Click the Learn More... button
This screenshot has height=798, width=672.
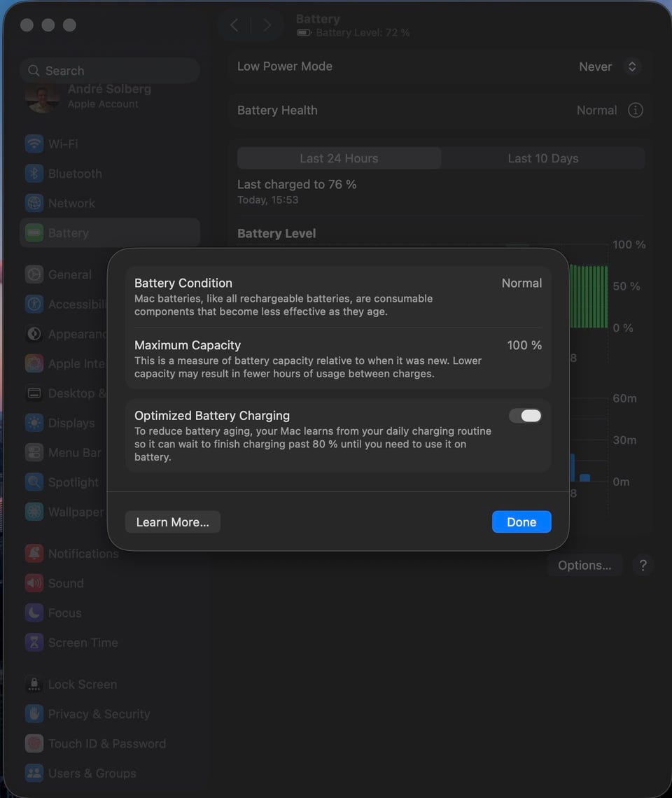(x=173, y=522)
